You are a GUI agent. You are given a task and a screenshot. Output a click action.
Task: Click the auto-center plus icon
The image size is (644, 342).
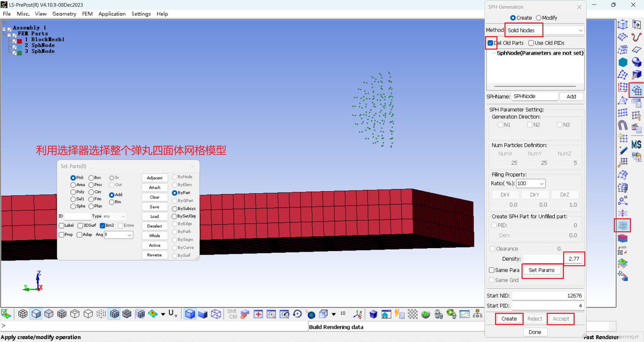pos(258,314)
